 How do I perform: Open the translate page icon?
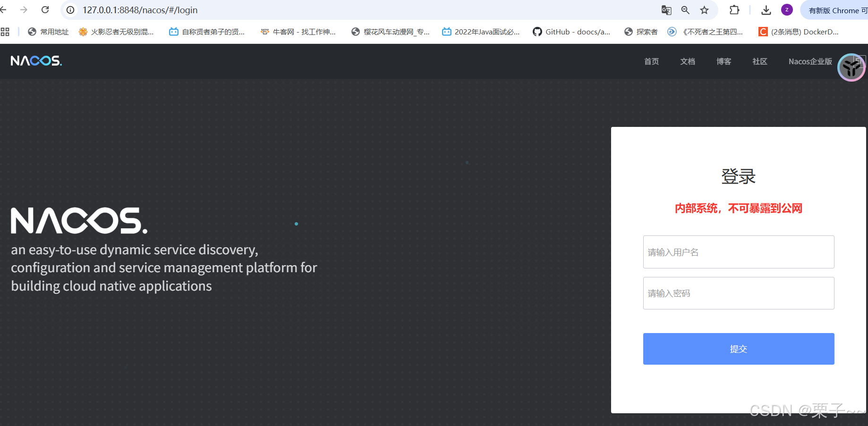coord(666,10)
